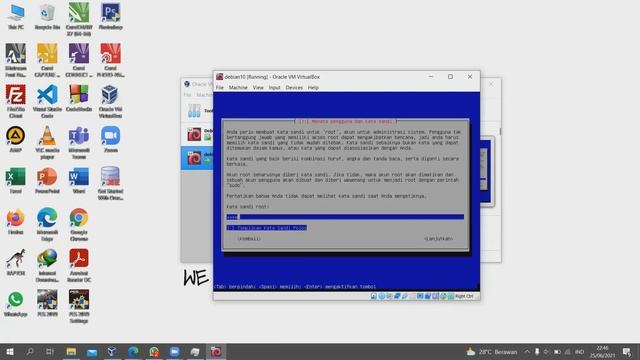Open This PC desktop icon
This screenshot has height=360, width=640.
16,16
